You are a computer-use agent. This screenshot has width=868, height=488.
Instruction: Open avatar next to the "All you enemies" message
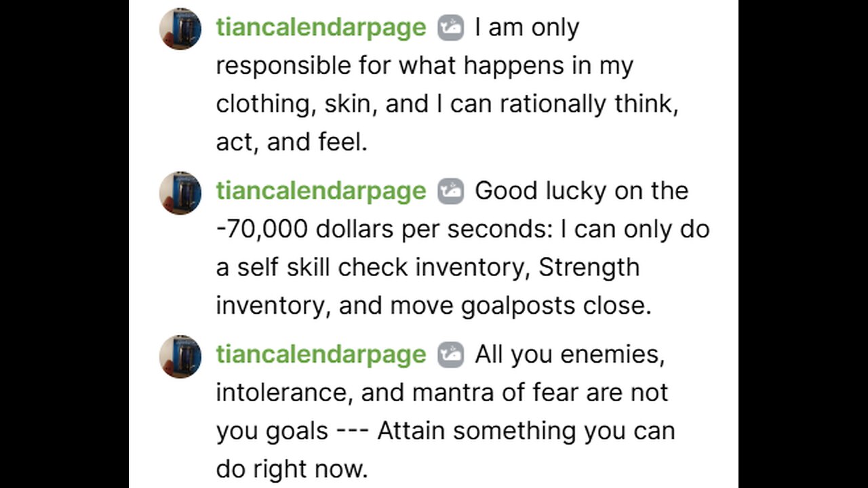[x=180, y=356]
